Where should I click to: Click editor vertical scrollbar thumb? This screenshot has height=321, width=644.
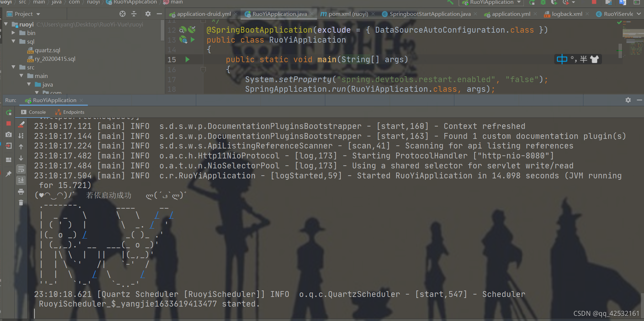pyautogui.click(x=620, y=51)
